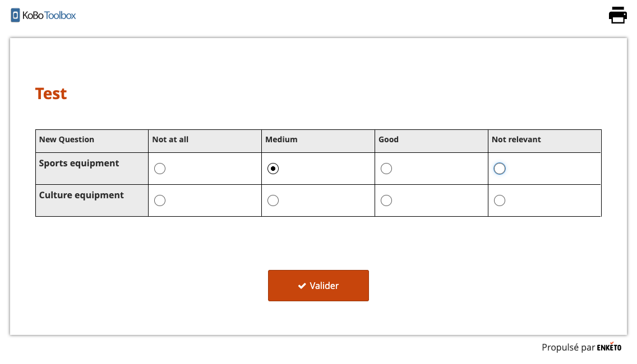Click the 'Good' column header
The height and width of the screenshot is (364, 637).
point(389,139)
